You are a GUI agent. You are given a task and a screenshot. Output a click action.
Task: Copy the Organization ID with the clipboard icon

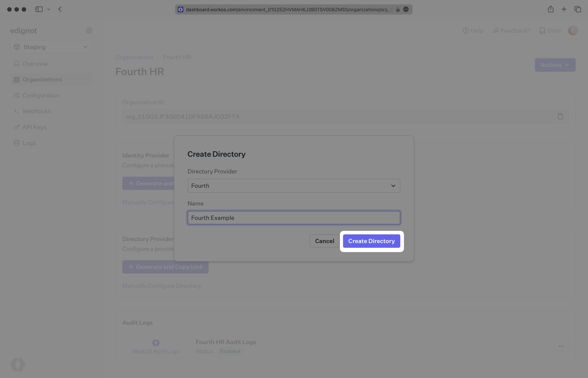point(560,116)
